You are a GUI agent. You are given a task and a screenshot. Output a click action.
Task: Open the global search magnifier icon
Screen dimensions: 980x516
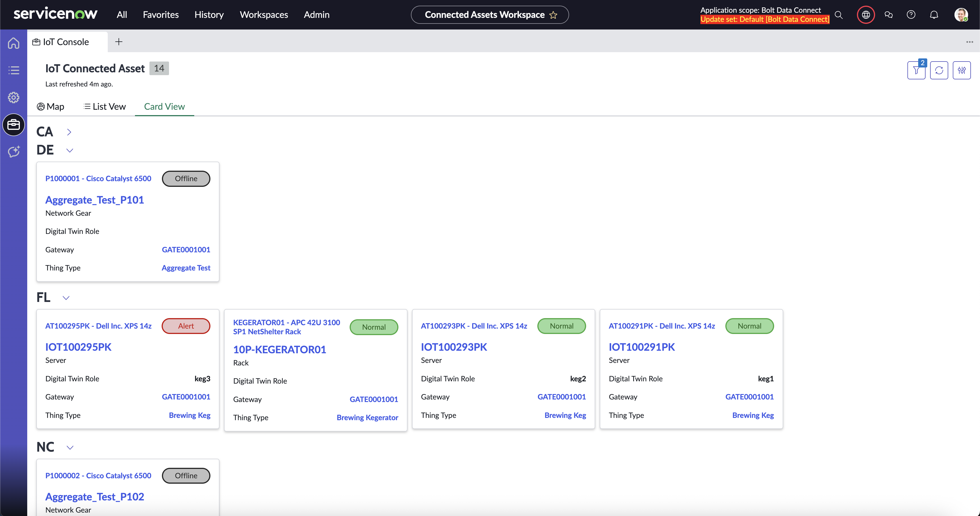[x=839, y=15]
